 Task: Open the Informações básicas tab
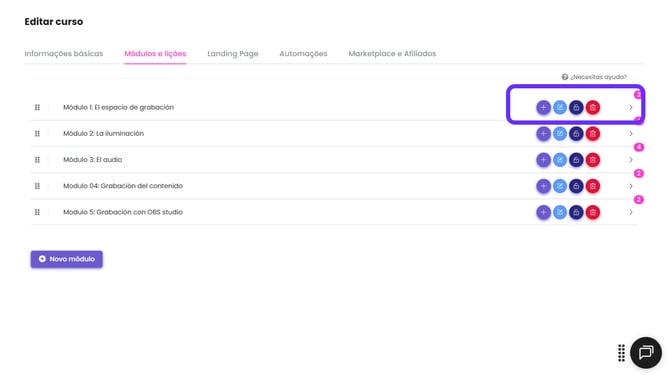point(64,54)
